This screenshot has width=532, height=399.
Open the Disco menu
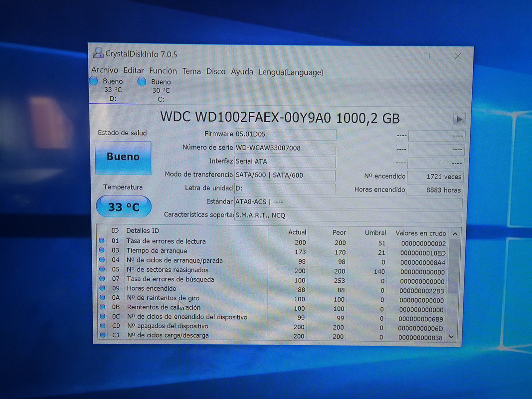tap(216, 72)
